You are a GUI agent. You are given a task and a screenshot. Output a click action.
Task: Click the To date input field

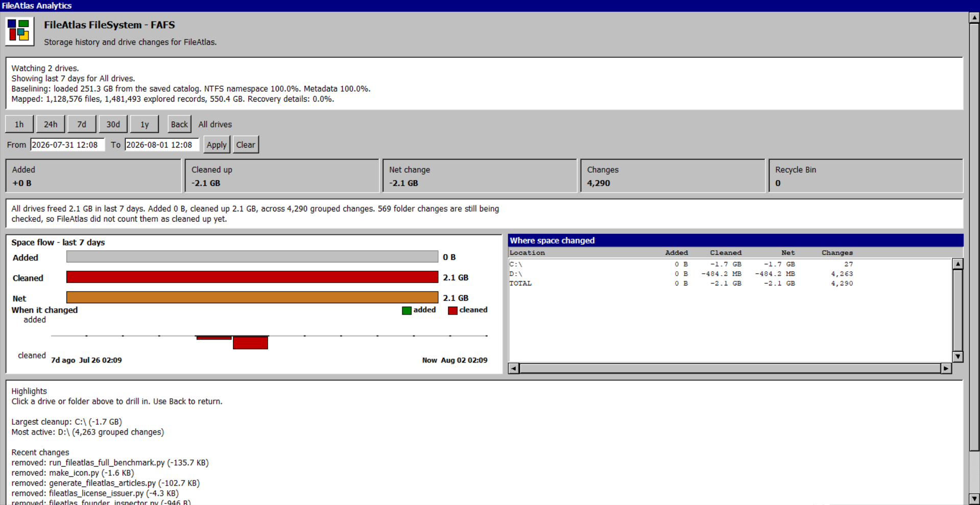[x=162, y=145]
